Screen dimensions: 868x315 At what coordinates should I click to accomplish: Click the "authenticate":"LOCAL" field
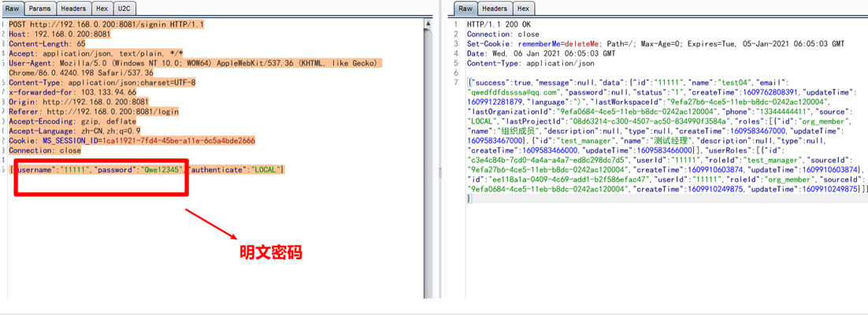(236, 169)
